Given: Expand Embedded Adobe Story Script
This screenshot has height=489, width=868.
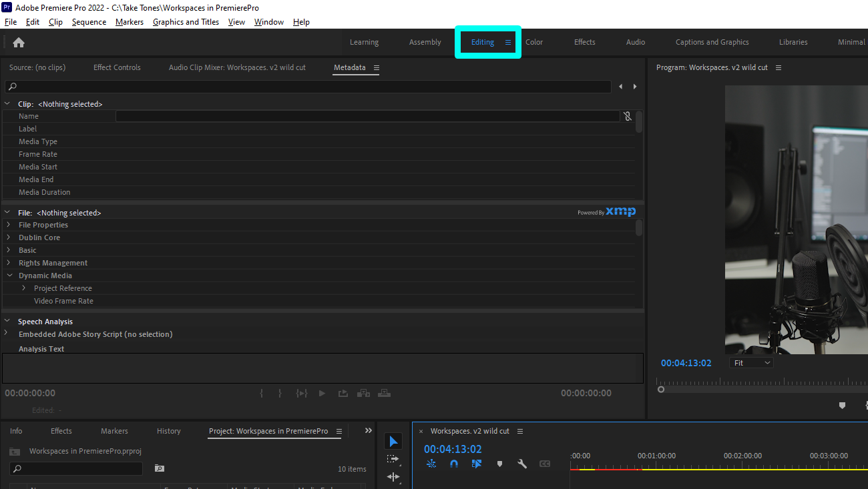Looking at the screenshot, I should [x=7, y=333].
